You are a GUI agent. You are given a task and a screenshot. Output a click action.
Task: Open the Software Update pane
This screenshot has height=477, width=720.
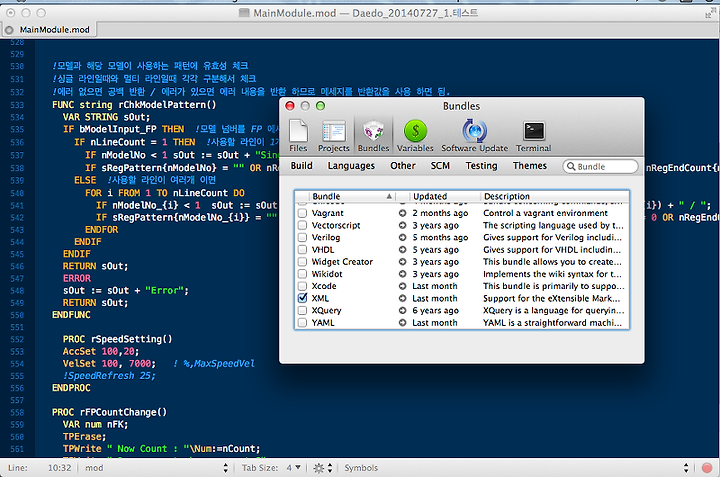[x=475, y=135]
